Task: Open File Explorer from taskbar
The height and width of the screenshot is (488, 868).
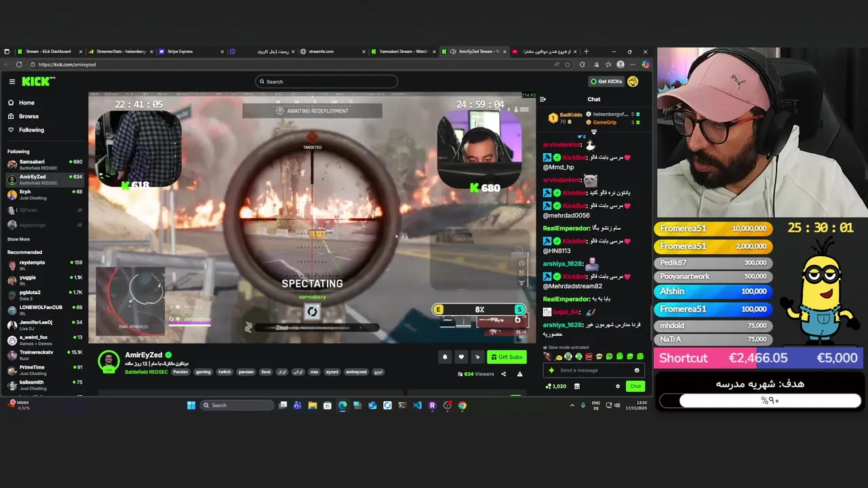Action: (x=313, y=405)
